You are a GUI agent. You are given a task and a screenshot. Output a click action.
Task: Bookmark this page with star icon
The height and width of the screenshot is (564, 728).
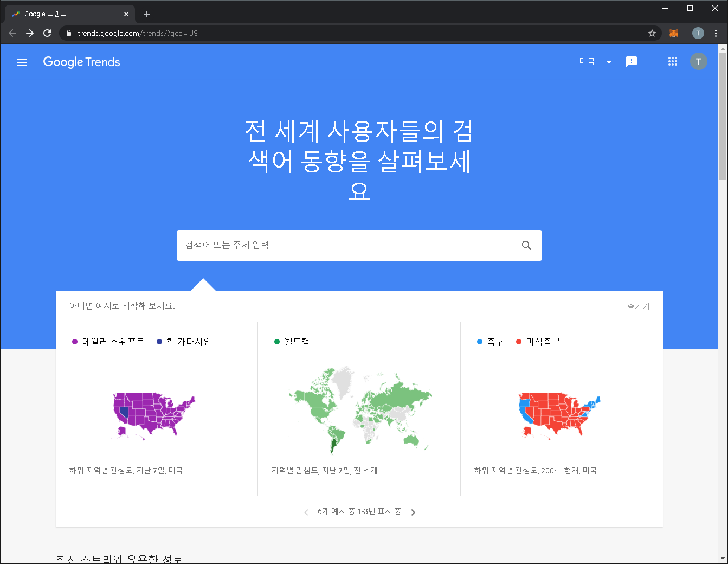click(x=652, y=33)
